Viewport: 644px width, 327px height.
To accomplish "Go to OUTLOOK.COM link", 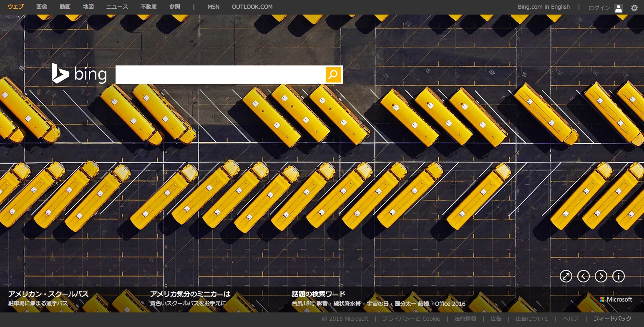I will tap(252, 7).
